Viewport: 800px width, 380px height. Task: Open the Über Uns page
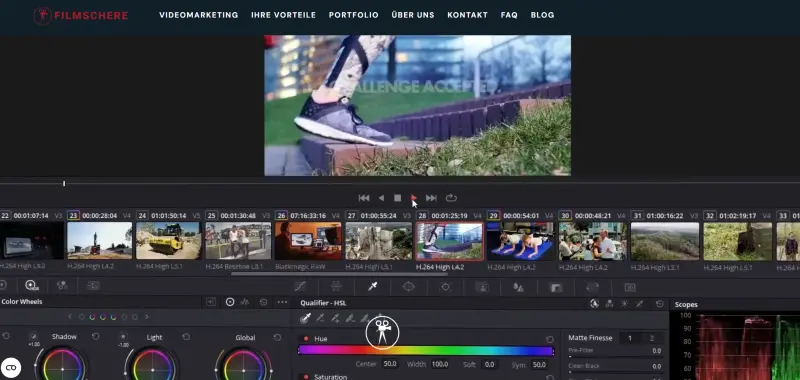pos(413,15)
